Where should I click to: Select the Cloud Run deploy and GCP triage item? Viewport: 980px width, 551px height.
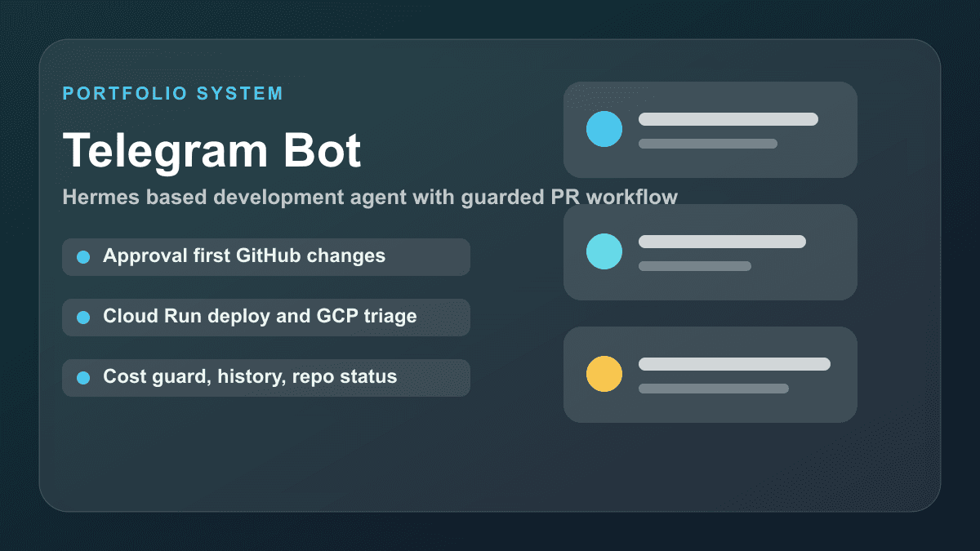point(266,317)
